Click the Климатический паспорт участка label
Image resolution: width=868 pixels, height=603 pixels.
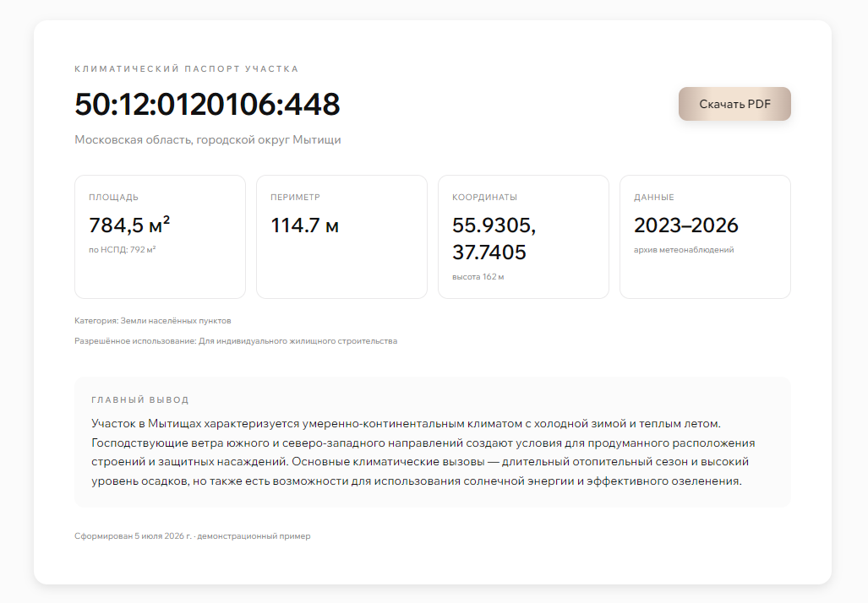187,68
